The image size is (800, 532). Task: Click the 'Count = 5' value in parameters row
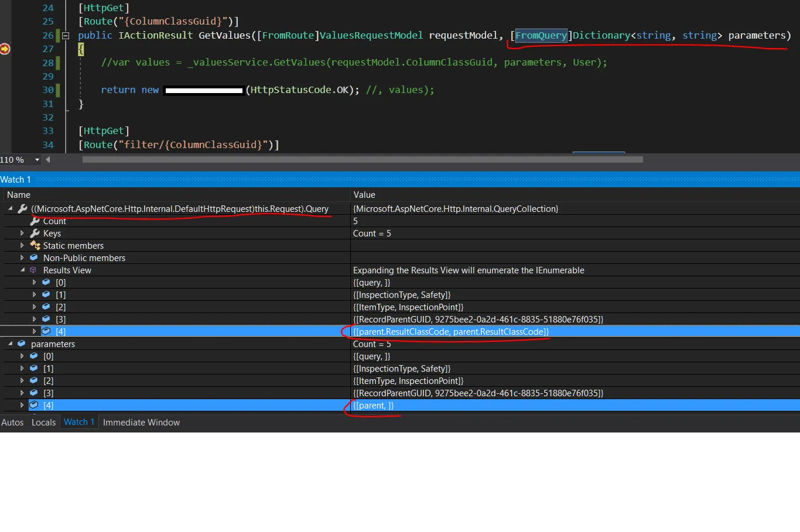[x=372, y=344]
